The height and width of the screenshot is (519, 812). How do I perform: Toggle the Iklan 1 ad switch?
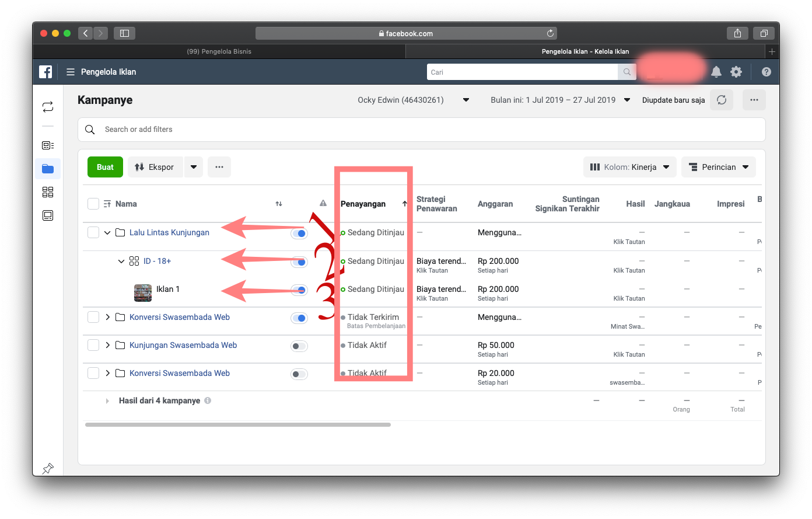pos(299,290)
